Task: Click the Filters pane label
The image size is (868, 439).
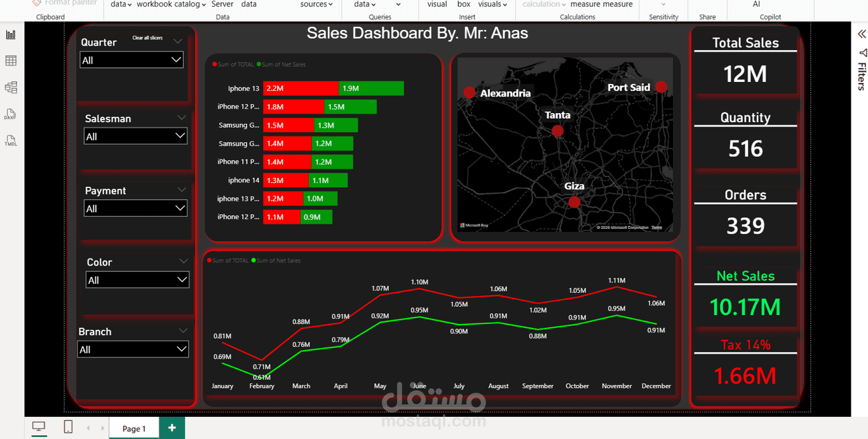Action: (862, 76)
